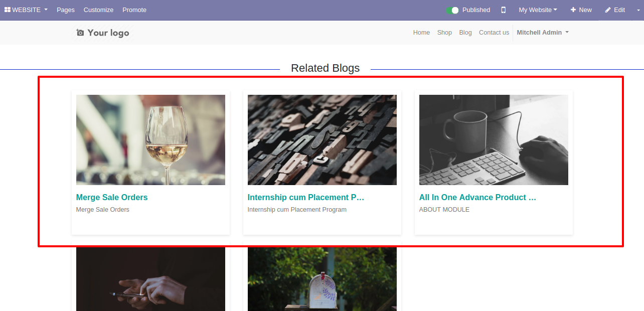
Task: Expand the WEBSITE menu dropdown arrow
Action: 46,10
